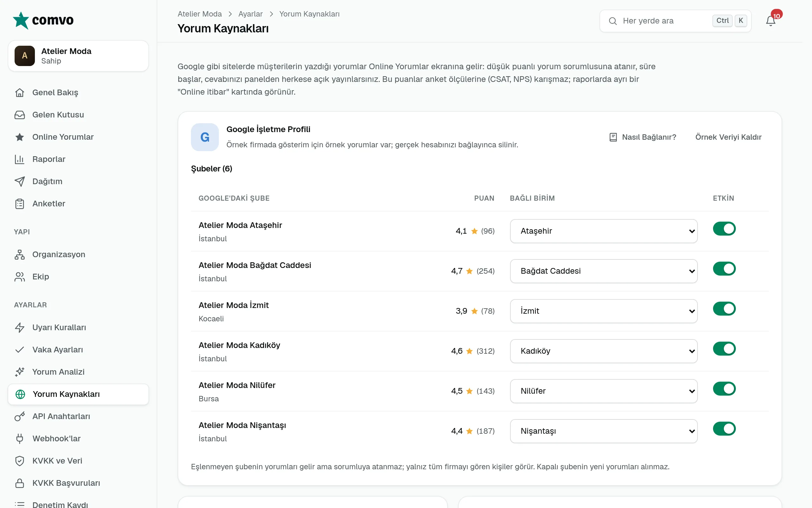Click the Webhook'lar plug icon
Viewport: 812px width, 508px height.
coord(19,438)
